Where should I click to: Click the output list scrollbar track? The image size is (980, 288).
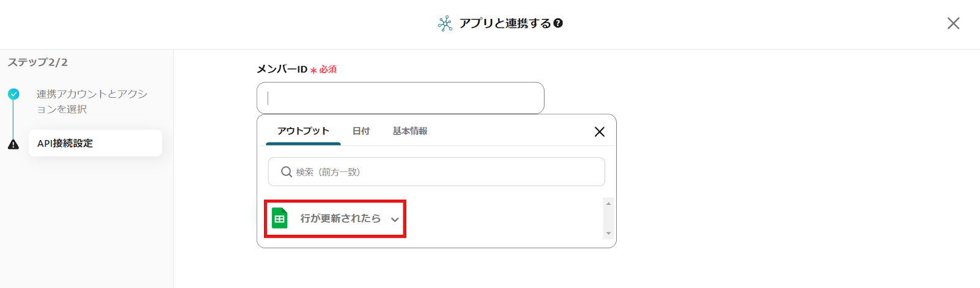608,218
